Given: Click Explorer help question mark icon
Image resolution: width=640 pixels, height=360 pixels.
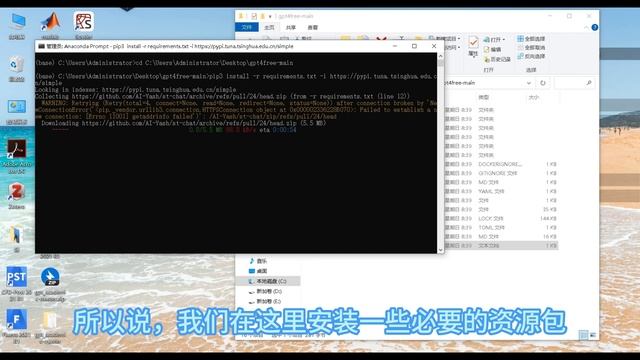Looking at the screenshot, I should click(x=595, y=27).
